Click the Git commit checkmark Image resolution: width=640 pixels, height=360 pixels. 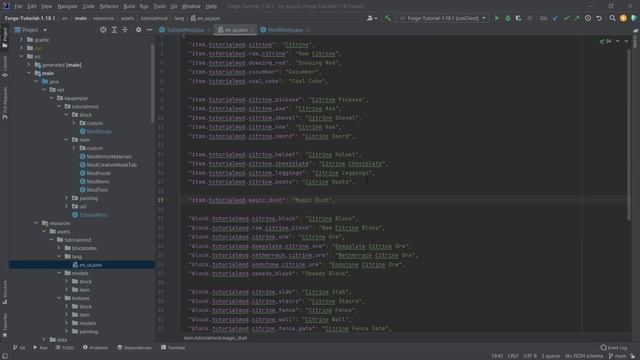[x=566, y=18]
